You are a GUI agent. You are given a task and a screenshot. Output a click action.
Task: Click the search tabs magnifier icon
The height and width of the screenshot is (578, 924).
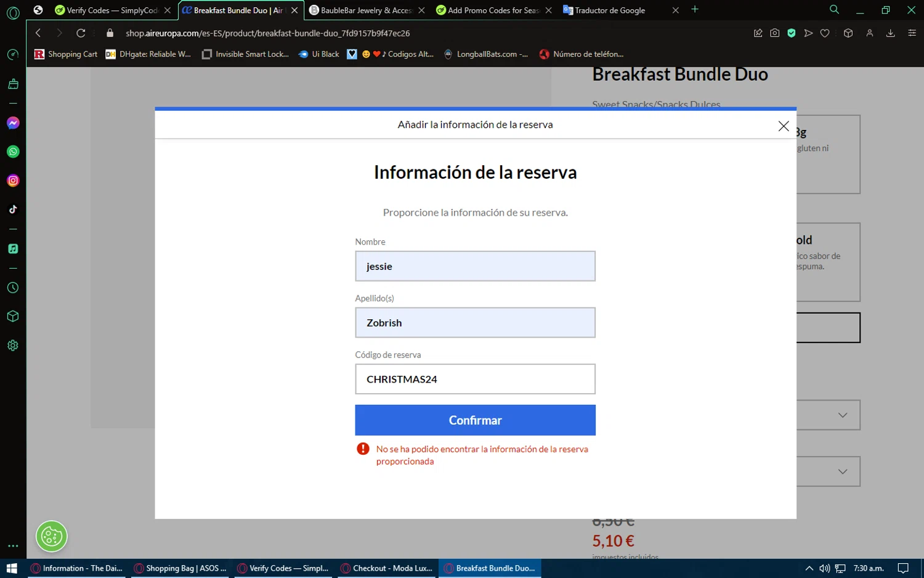(x=835, y=10)
